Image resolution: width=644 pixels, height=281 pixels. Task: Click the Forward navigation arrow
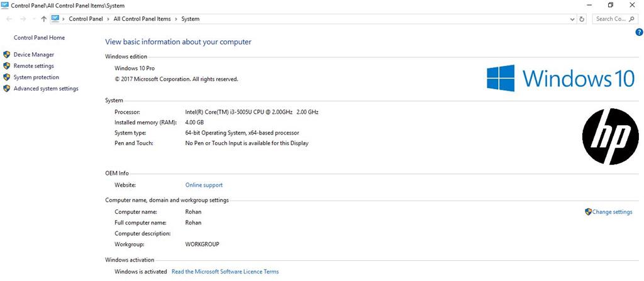tap(23, 19)
